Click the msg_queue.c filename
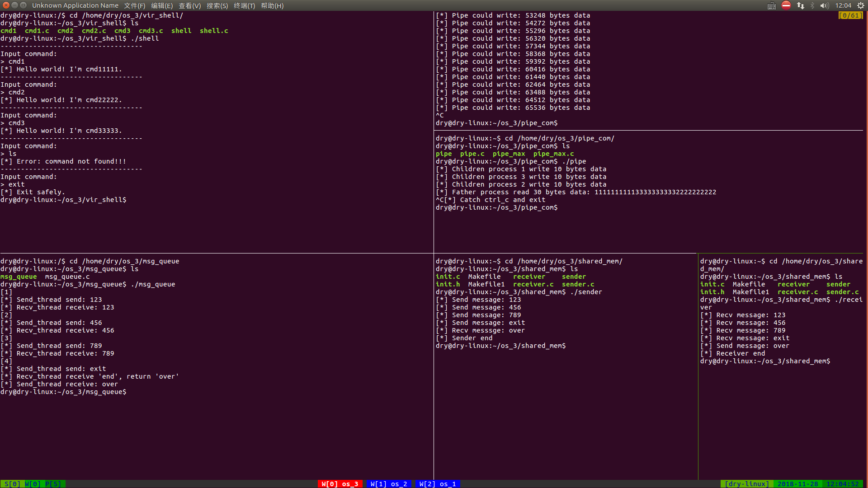This screenshot has height=488, width=868. click(x=67, y=277)
